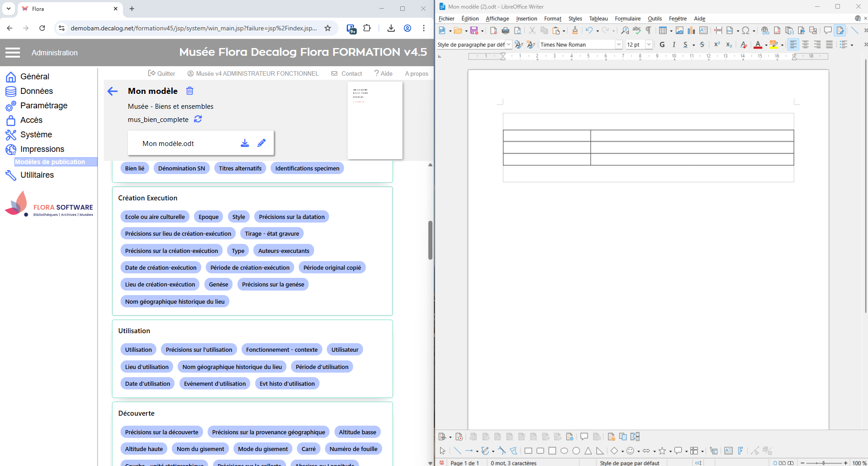Toggle italic formatting in Writer
This screenshot has width=868, height=466.
tap(674, 44)
